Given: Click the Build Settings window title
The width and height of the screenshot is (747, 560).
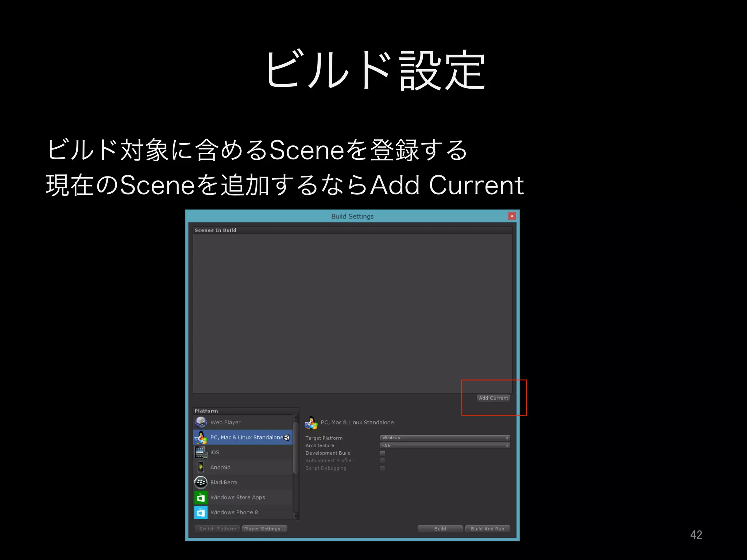Looking at the screenshot, I should click(x=352, y=216).
